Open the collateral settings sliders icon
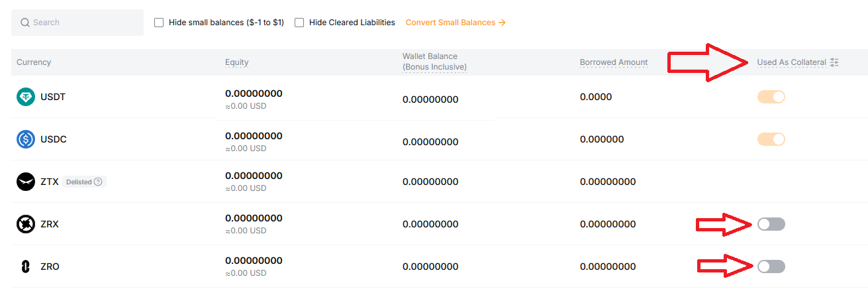The image size is (868, 297). 834,62
